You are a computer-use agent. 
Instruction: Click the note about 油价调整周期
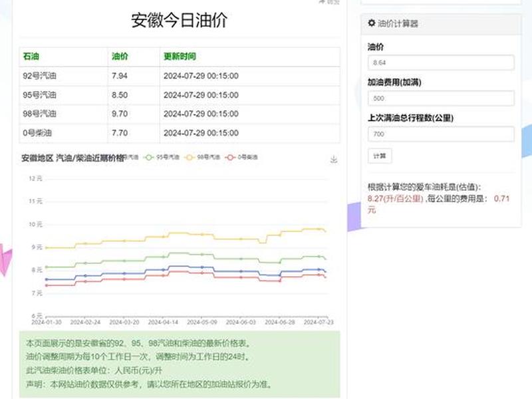coord(139,356)
